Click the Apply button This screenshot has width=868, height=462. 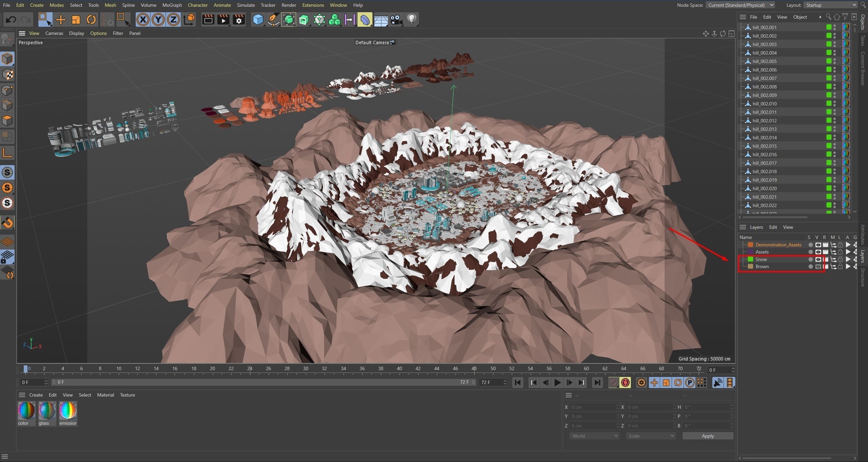coord(708,436)
